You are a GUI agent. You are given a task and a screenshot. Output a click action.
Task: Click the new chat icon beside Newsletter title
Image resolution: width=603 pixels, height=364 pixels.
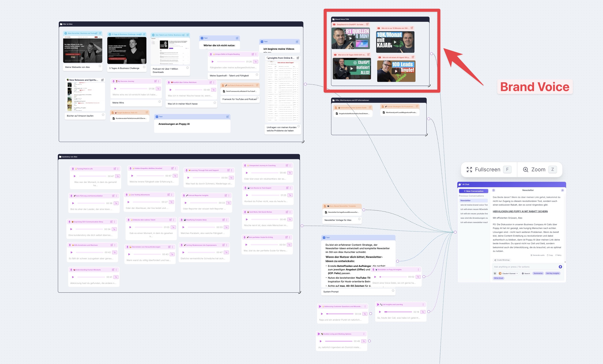562,190
